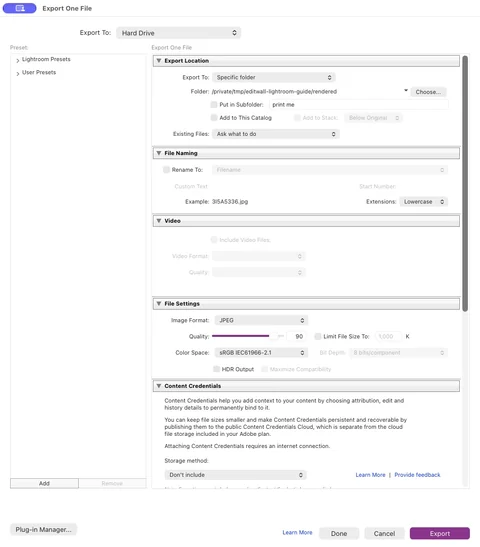Click the Choose... folder button
The width and height of the screenshot is (480, 547).
click(428, 92)
